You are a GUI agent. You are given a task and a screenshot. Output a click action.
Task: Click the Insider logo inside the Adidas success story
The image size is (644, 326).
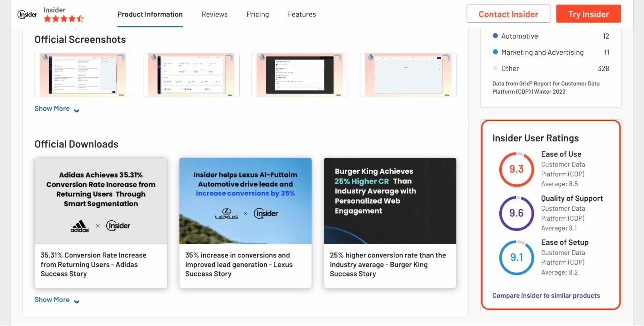[118, 226]
